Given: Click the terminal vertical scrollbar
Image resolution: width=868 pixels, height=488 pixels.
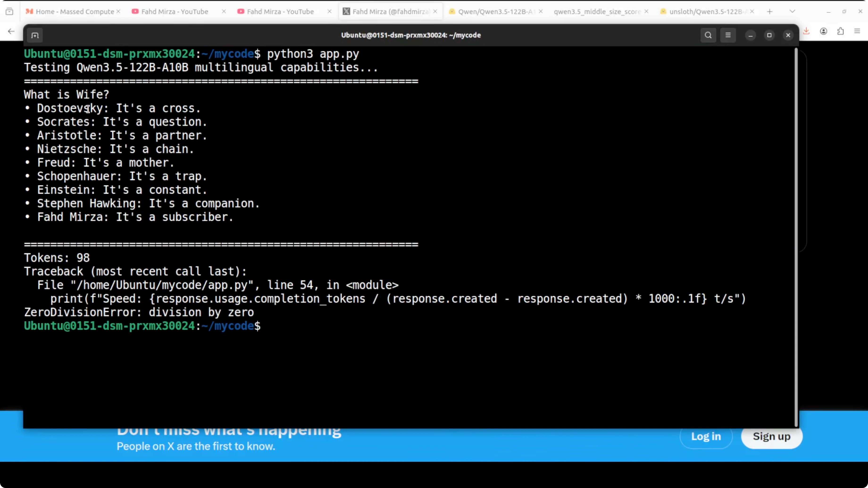Looking at the screenshot, I should (796, 236).
